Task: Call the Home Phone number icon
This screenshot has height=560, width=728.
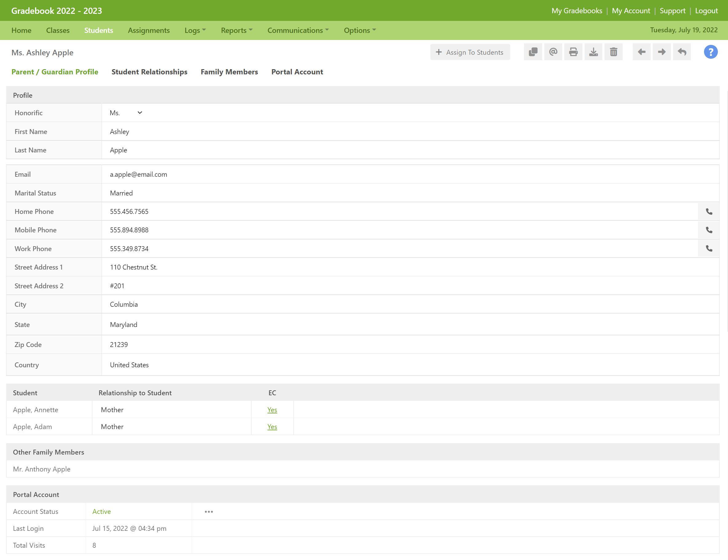Action: coord(709,212)
